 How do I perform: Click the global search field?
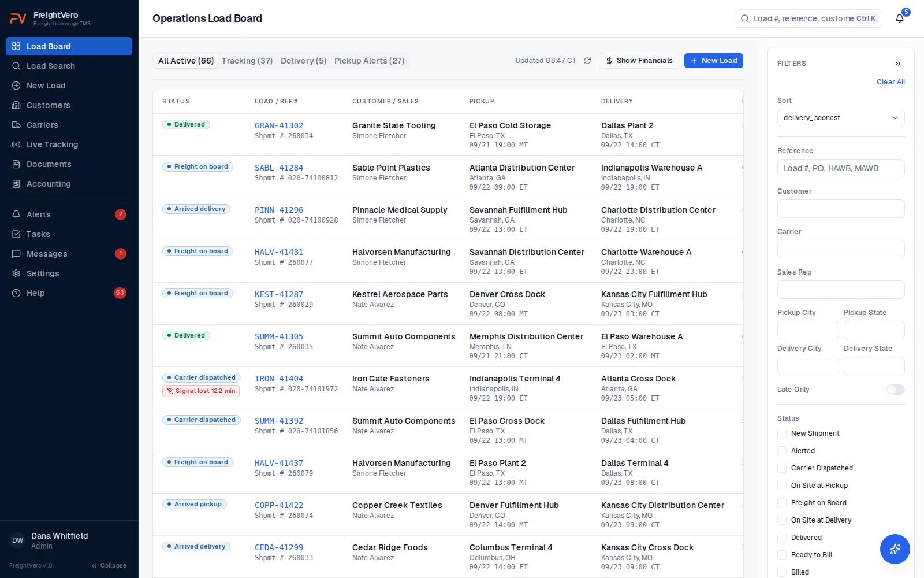(808, 18)
